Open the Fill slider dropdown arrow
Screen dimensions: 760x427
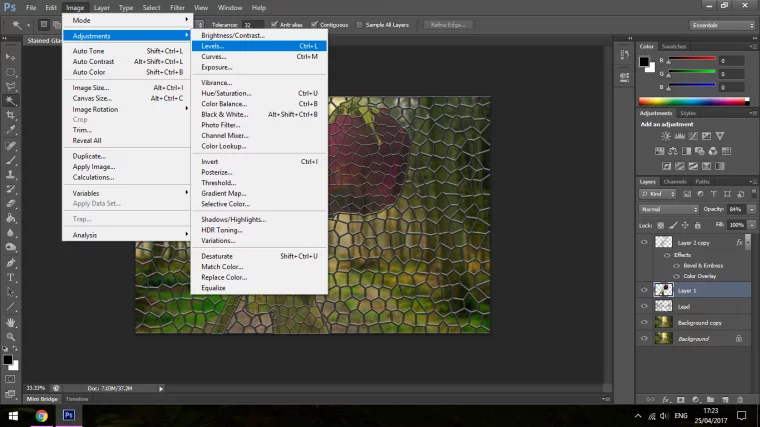point(752,225)
